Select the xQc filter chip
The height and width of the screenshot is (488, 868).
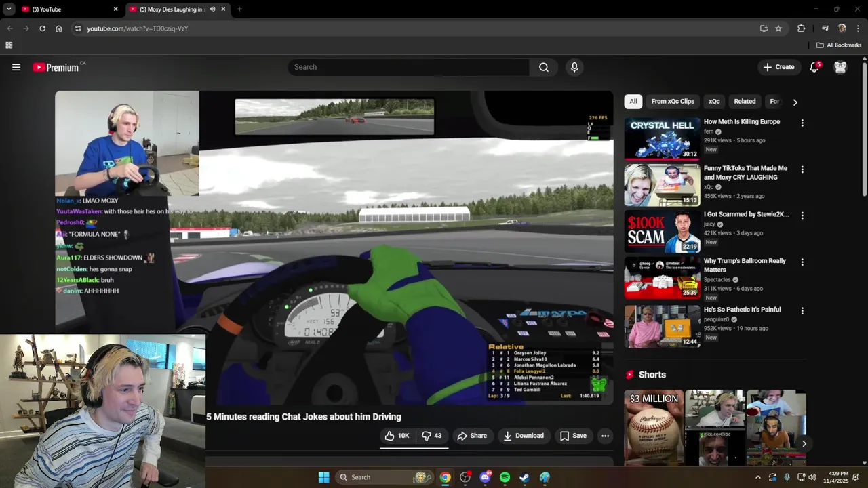click(x=714, y=102)
